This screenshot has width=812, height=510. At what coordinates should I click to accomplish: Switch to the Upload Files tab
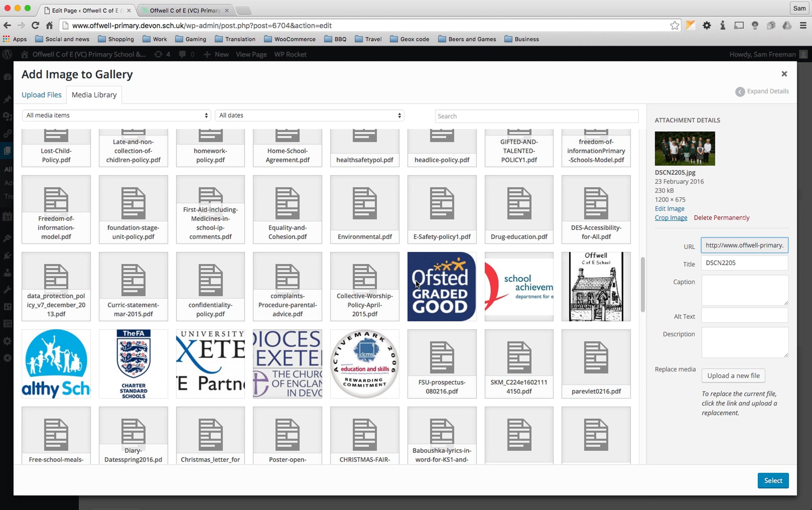coord(42,95)
